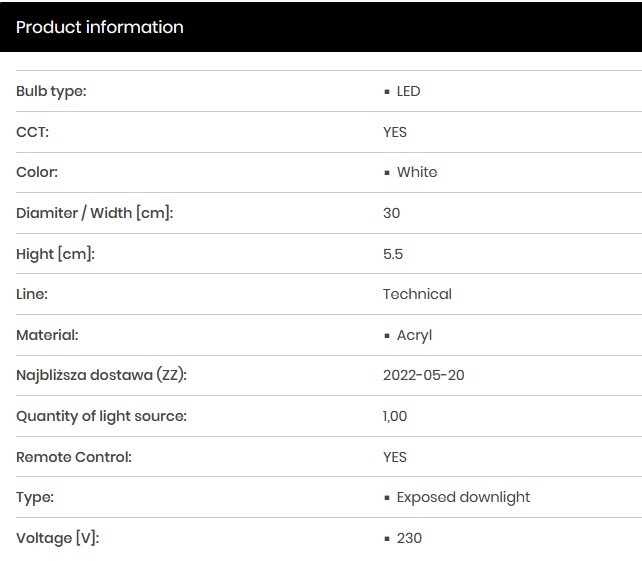Select the LED bulb type value
Image resolution: width=642 pixels, height=561 pixels.
[x=408, y=91]
